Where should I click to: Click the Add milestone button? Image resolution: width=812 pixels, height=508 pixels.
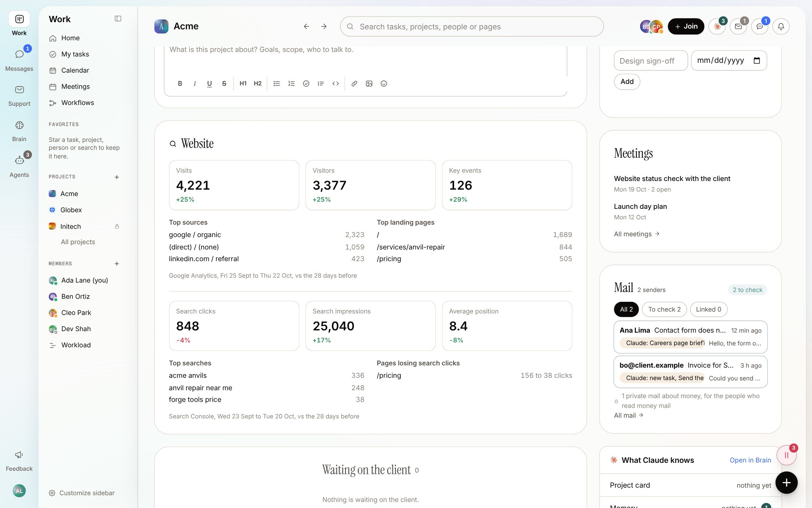point(627,82)
